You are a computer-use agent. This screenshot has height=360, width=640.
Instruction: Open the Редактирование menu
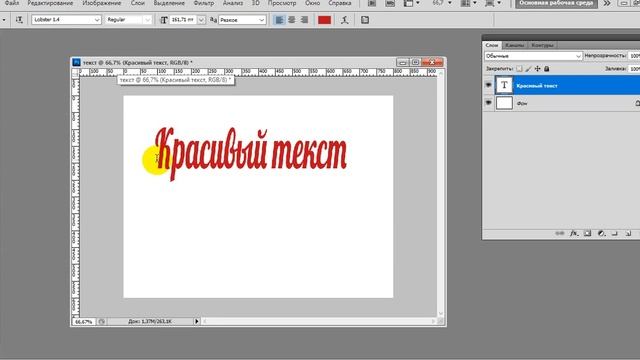[50, 3]
